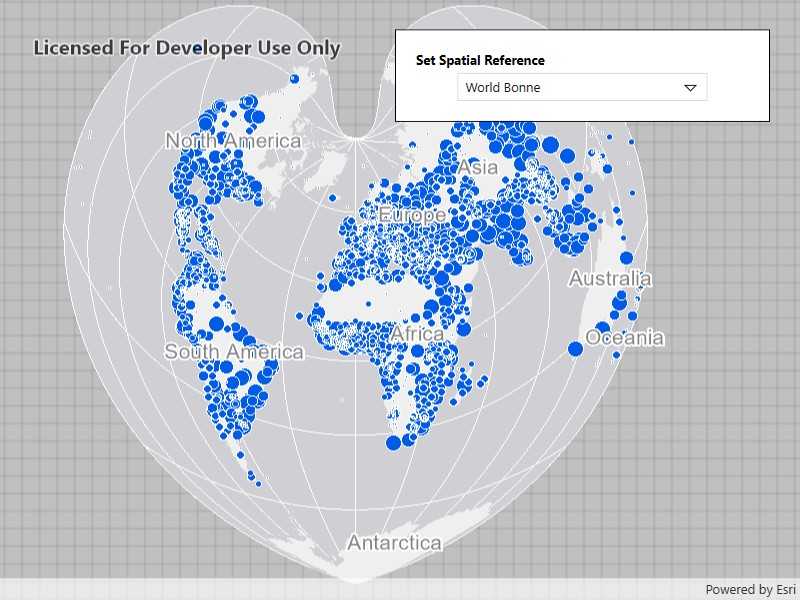Expand the World Bonne projection selector
This screenshot has width=800, height=600.
tap(583, 87)
